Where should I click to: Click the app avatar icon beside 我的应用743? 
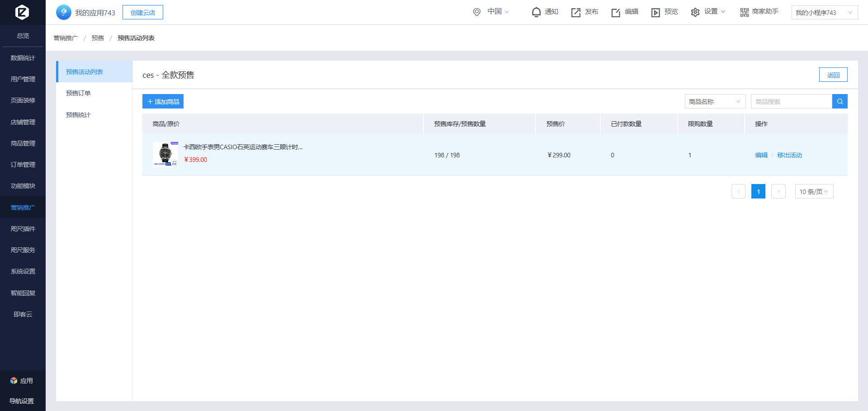point(64,12)
